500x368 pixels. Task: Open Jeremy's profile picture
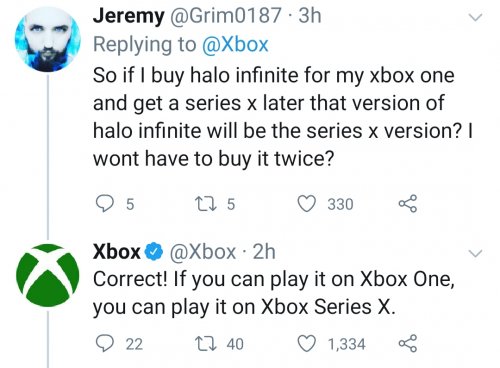(x=48, y=39)
